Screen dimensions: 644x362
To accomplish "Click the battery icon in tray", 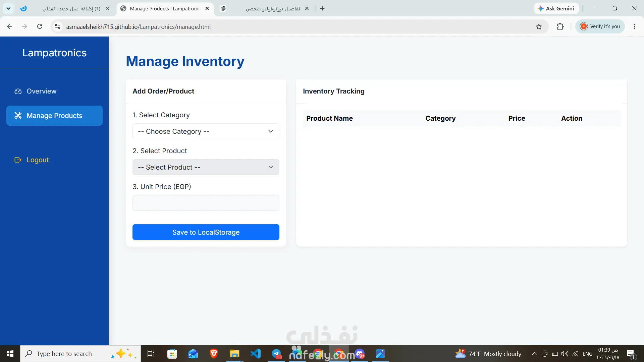I will (x=555, y=354).
